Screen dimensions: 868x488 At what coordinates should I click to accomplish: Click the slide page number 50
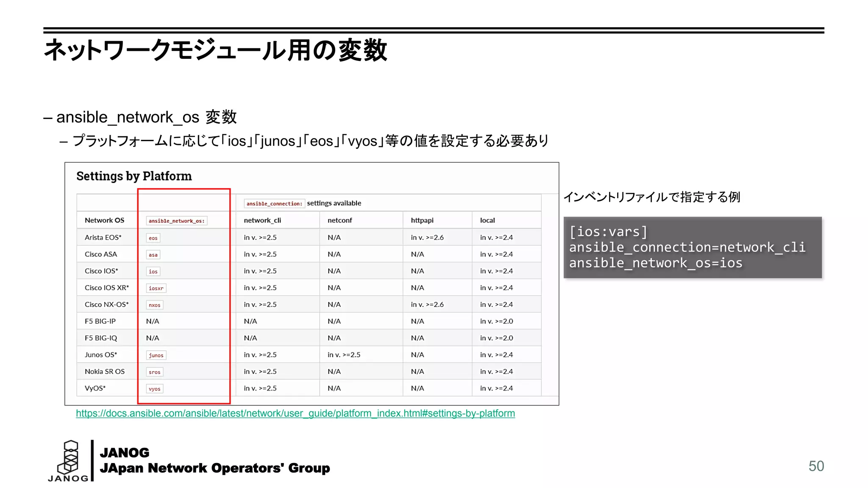[x=816, y=466]
